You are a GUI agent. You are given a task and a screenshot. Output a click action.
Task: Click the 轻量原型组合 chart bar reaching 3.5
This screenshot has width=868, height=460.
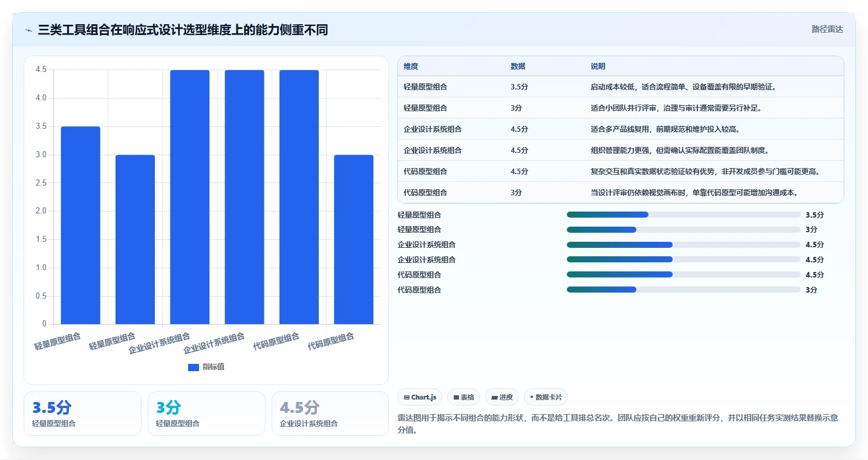pyautogui.click(x=80, y=225)
